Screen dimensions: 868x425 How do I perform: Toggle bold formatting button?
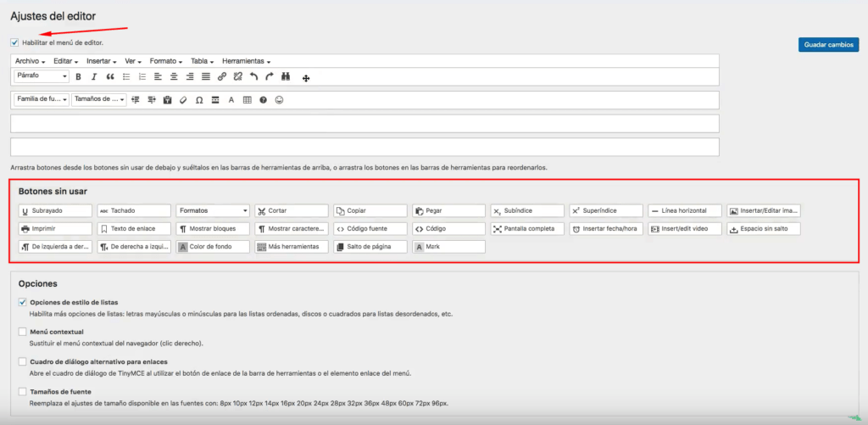[78, 77]
